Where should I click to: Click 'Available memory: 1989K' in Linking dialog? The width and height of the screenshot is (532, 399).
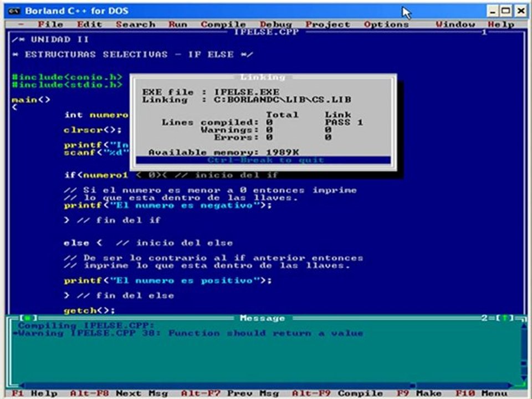pyautogui.click(x=223, y=152)
